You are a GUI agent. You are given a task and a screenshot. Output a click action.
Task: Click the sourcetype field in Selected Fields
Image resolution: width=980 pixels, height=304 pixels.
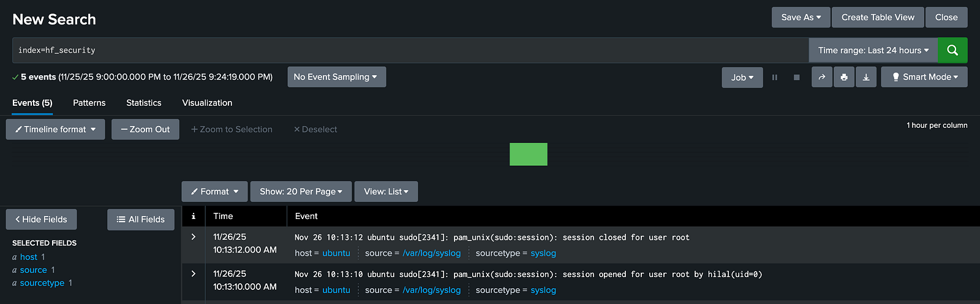[x=42, y=283]
